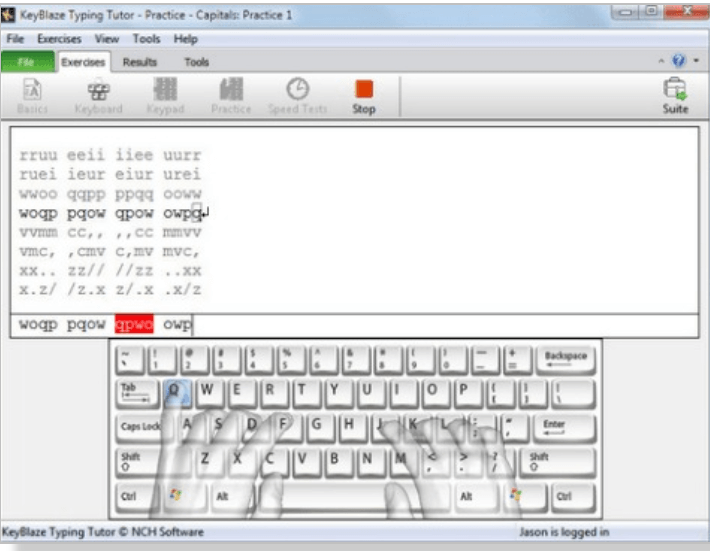Switch to the Results tab
This screenshot has height=551, width=710.
click(140, 62)
